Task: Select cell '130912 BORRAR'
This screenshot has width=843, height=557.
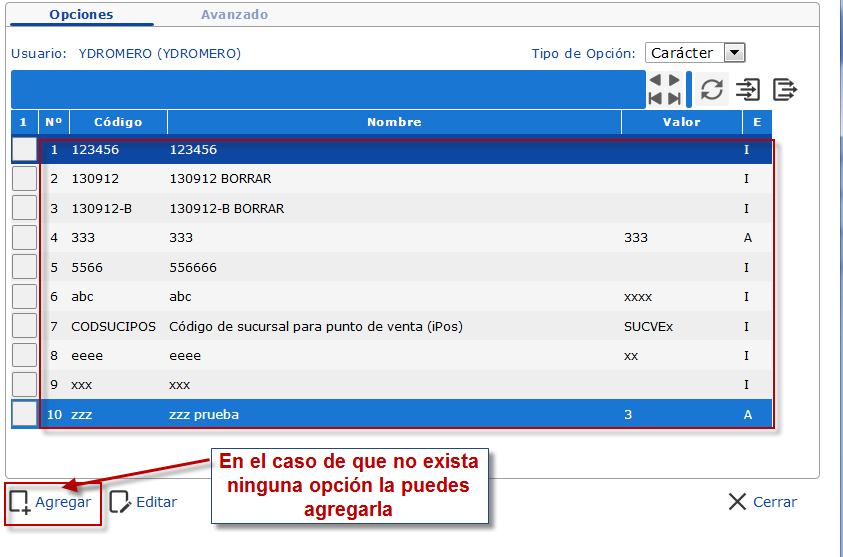Action: pos(220,178)
